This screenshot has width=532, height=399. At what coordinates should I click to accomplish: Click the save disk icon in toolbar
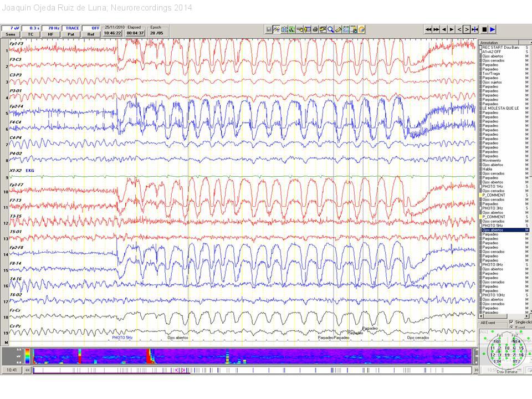tap(269, 29)
